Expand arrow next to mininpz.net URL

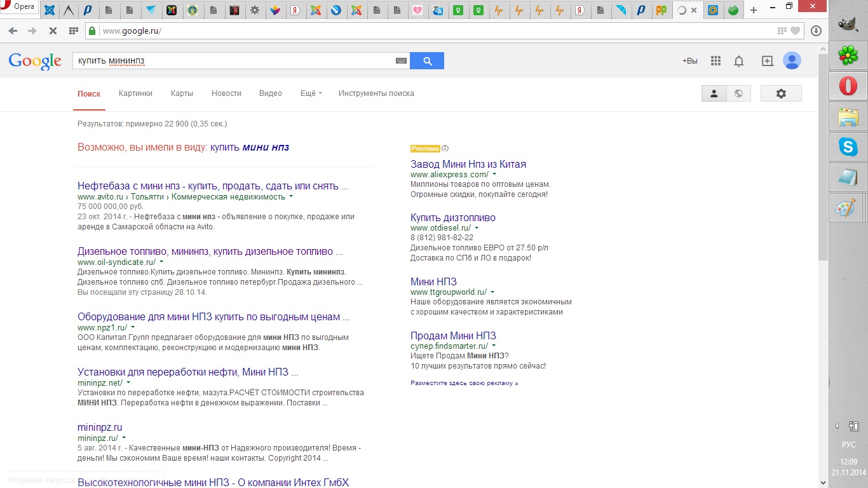tap(128, 383)
